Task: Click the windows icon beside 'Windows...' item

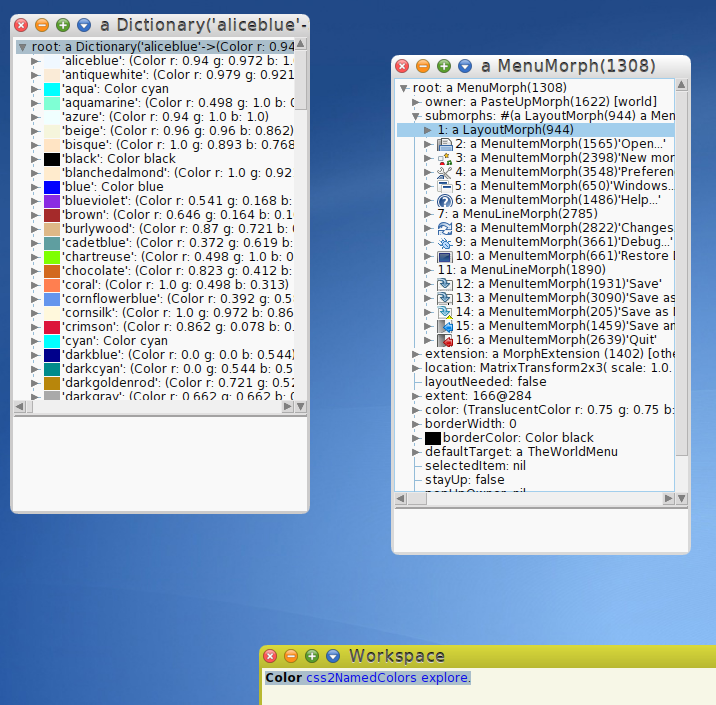Action: (445, 186)
